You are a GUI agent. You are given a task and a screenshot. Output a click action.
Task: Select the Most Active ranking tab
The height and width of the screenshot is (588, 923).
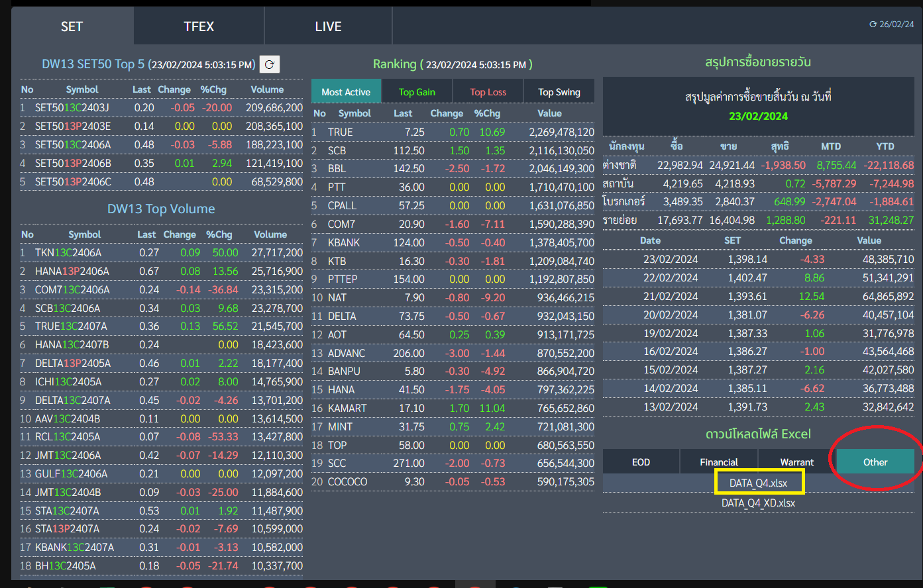click(346, 92)
